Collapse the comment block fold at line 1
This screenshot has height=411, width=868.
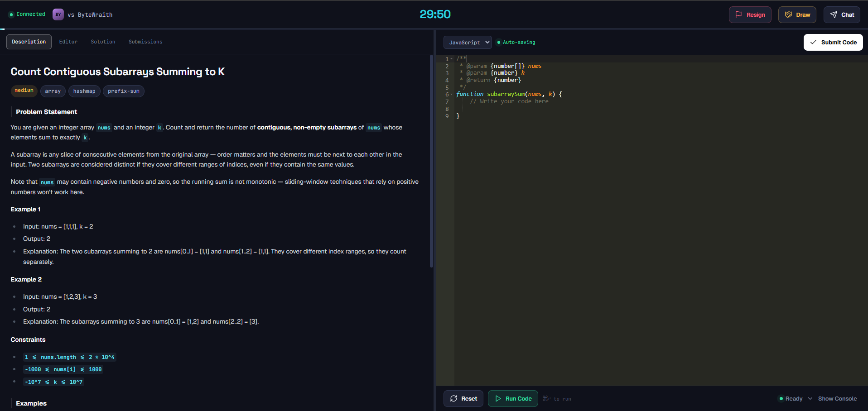point(452,59)
